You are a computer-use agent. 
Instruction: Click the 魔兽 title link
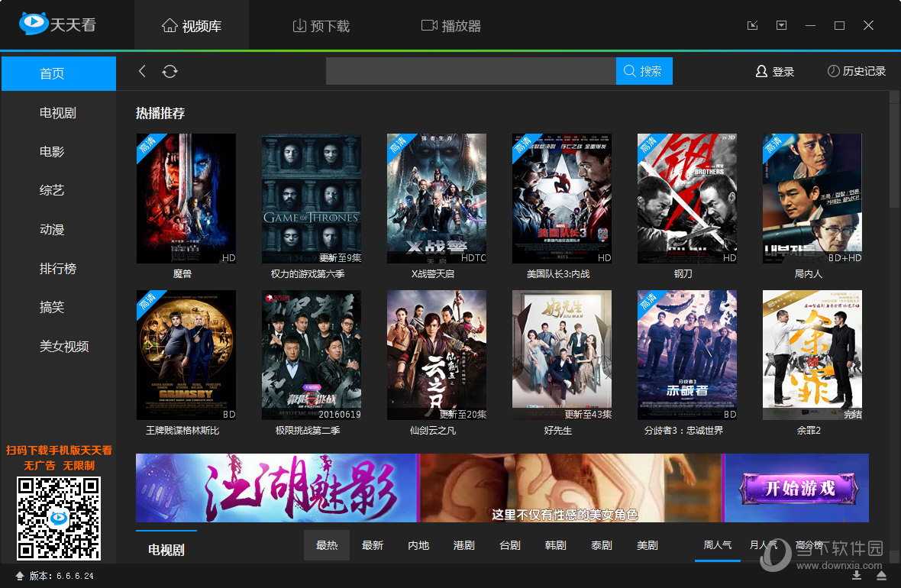[182, 274]
